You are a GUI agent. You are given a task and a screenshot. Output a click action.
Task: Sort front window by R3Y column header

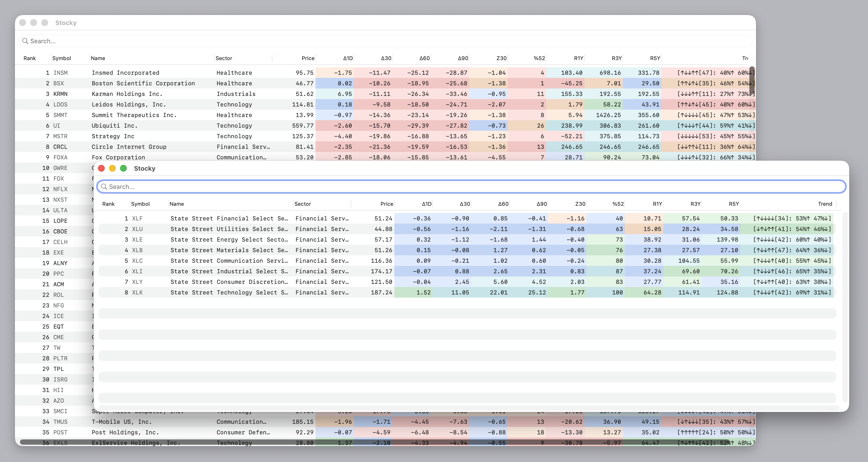pos(696,204)
